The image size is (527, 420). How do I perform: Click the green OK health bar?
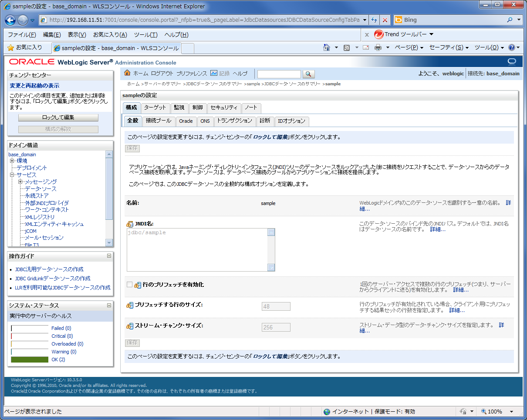(x=30, y=360)
